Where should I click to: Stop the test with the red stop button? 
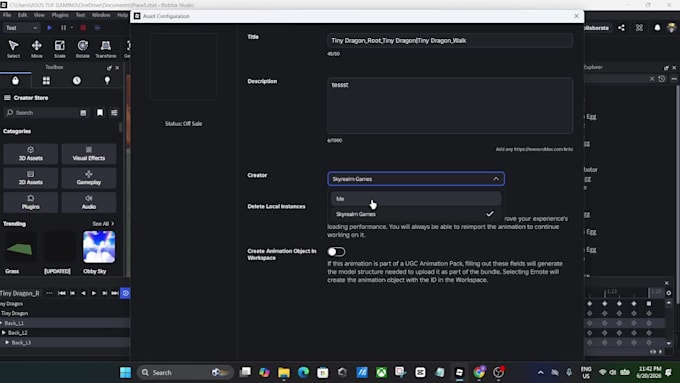coord(83,28)
